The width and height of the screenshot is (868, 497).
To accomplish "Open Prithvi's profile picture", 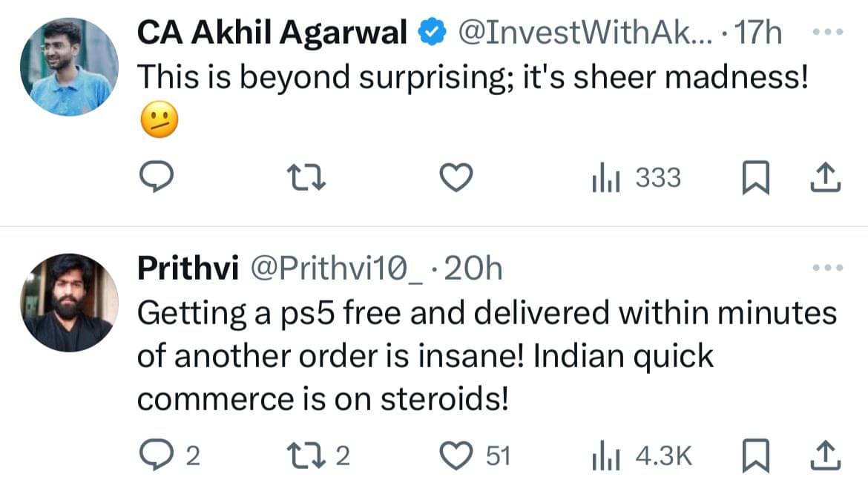I will pyautogui.click(x=70, y=303).
